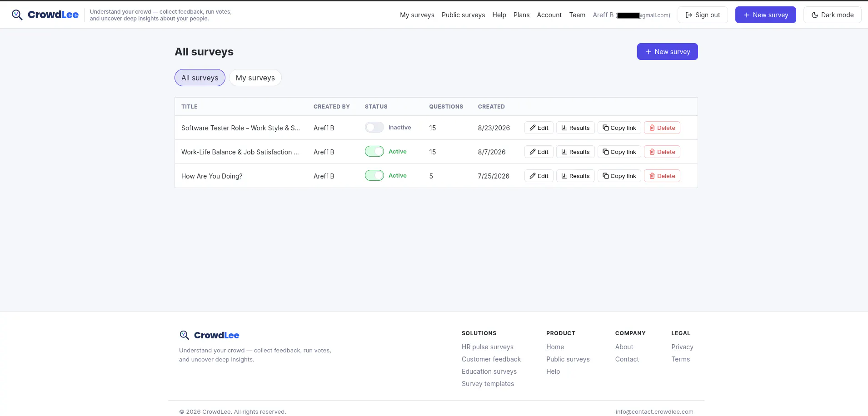View Results for Work-Life Balance survey
This screenshot has width=868, height=416.
coord(575,152)
